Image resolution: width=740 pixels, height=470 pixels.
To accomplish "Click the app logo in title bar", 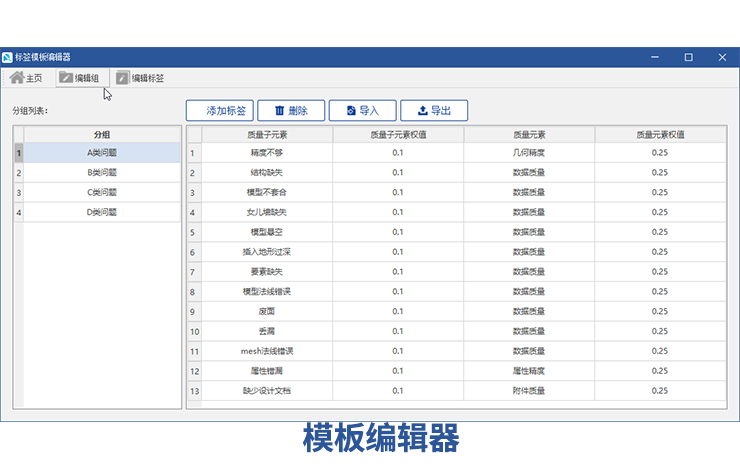I will [x=8, y=57].
